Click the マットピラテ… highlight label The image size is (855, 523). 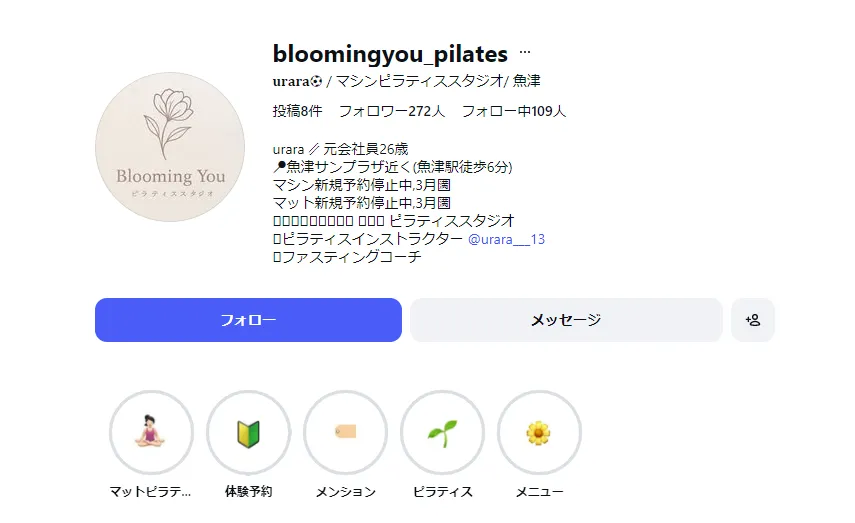pyautogui.click(x=151, y=492)
